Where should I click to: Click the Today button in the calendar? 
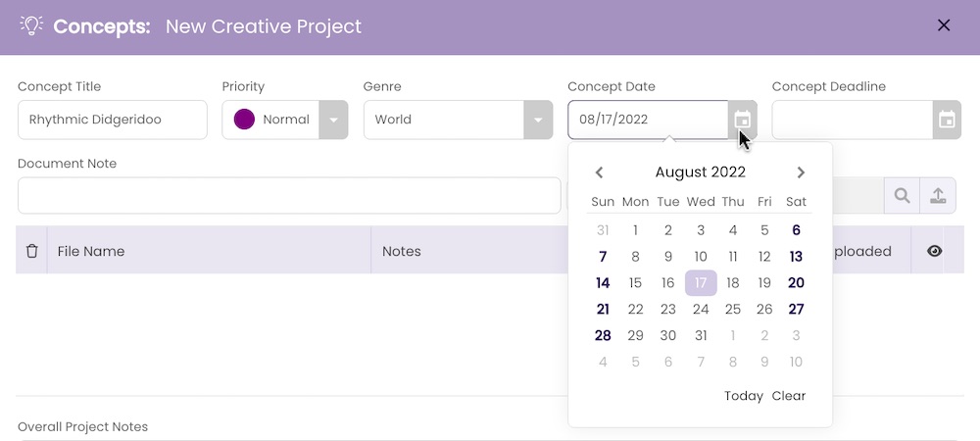tap(744, 396)
